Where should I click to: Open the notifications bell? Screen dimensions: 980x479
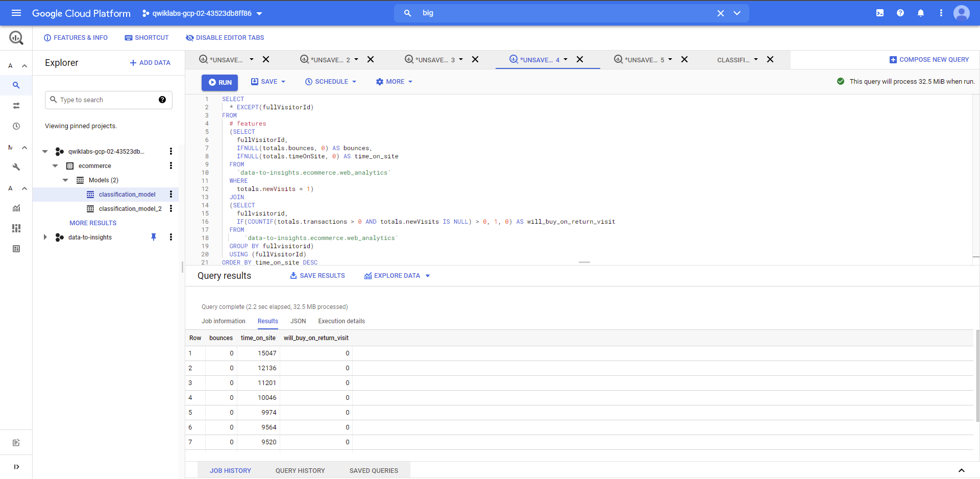pos(921,13)
